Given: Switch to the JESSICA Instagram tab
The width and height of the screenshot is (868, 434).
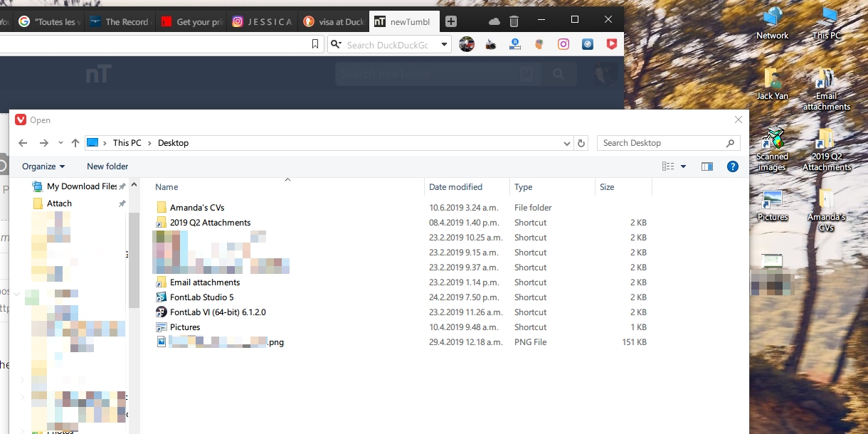Looking at the screenshot, I should tap(262, 22).
